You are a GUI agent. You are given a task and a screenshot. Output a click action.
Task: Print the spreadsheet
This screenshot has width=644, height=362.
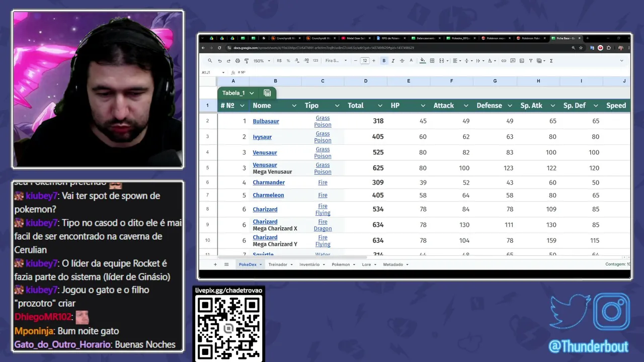237,61
